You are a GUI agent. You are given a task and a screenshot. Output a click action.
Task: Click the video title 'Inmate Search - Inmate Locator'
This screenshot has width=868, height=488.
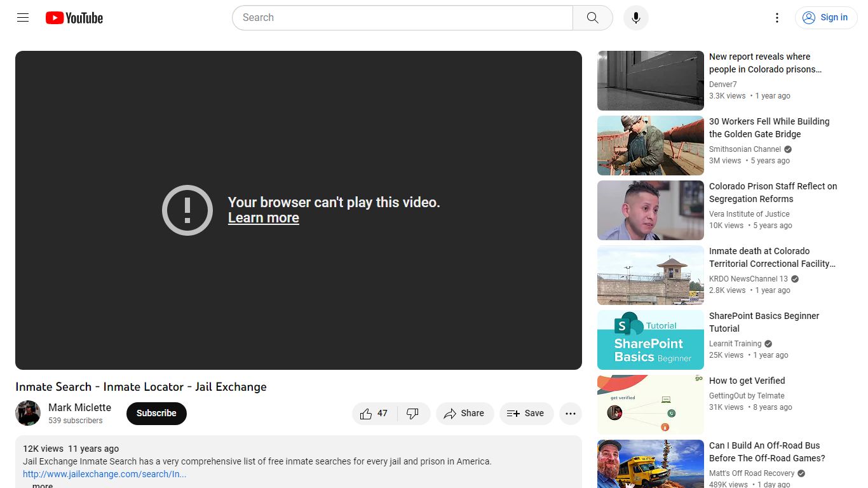(x=141, y=387)
